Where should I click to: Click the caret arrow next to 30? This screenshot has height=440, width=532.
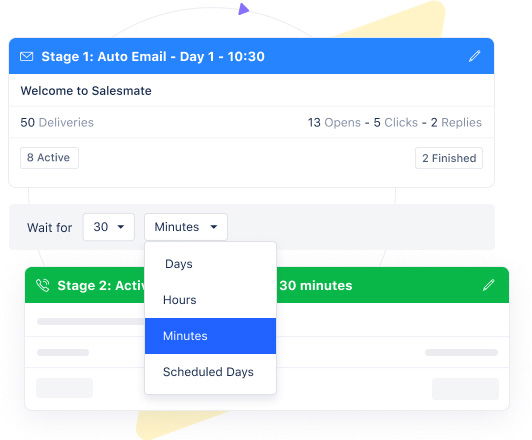coord(121,227)
